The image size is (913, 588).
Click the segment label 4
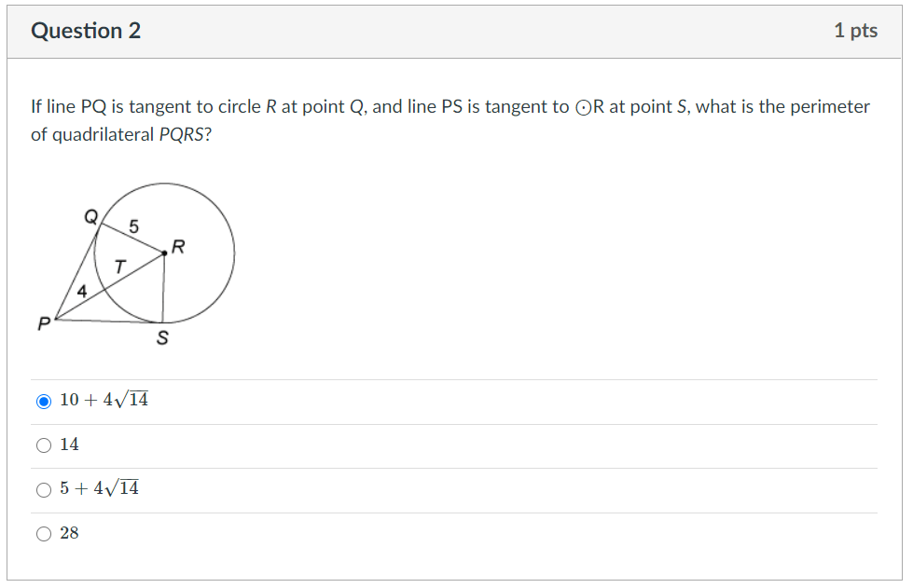tap(82, 291)
